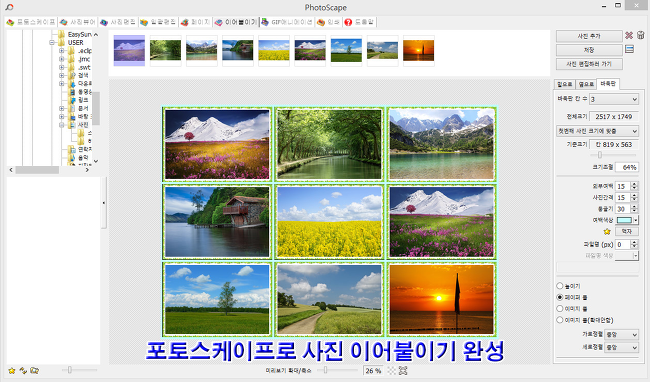Click the yellow star icon beside 액자
This screenshot has width=650, height=382.
(x=607, y=232)
